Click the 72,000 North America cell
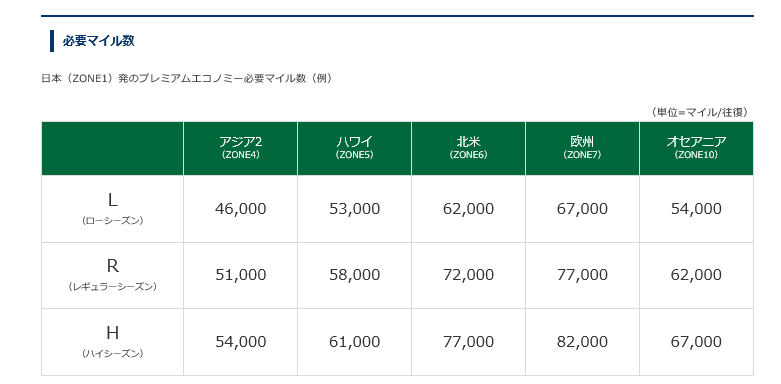 click(x=468, y=275)
